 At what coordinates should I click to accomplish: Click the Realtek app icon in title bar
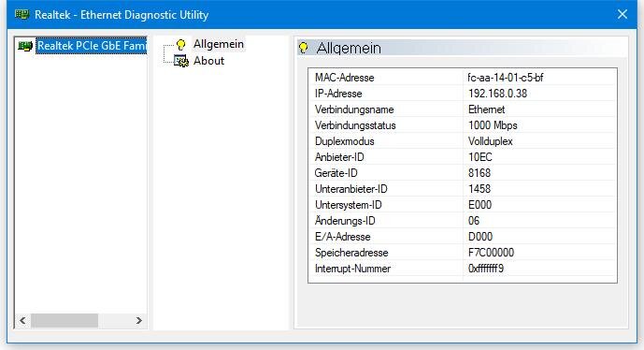coord(21,15)
